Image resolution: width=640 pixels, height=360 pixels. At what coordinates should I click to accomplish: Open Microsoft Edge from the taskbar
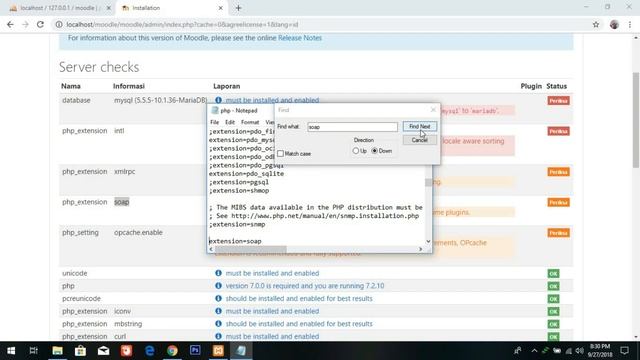149,351
